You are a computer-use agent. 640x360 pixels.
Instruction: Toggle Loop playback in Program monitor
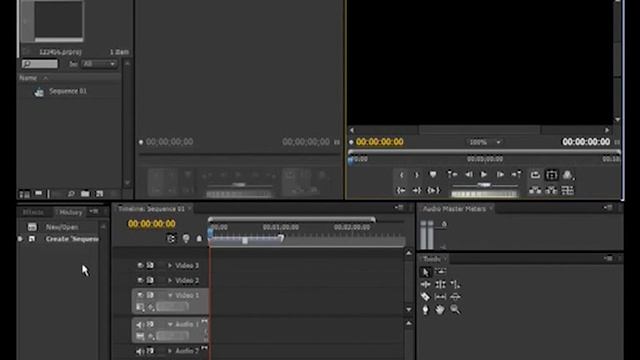coord(535,175)
